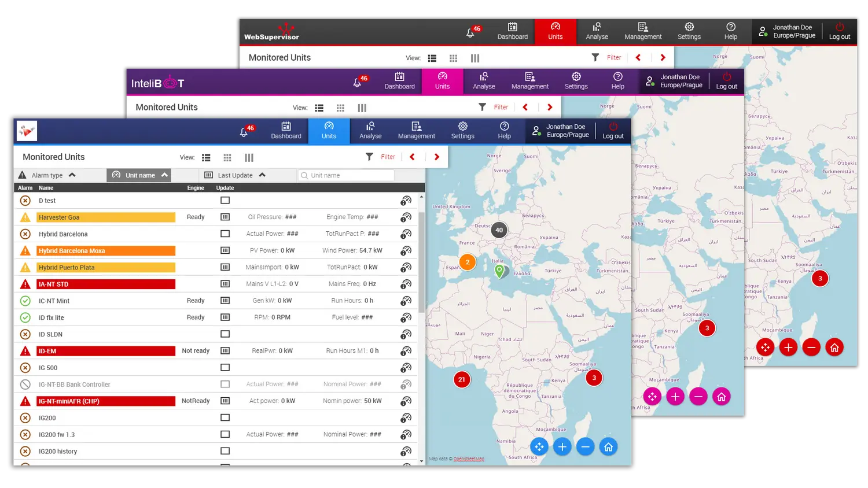Click the blue map home button
The width and height of the screenshot is (868, 488).
[608, 447]
